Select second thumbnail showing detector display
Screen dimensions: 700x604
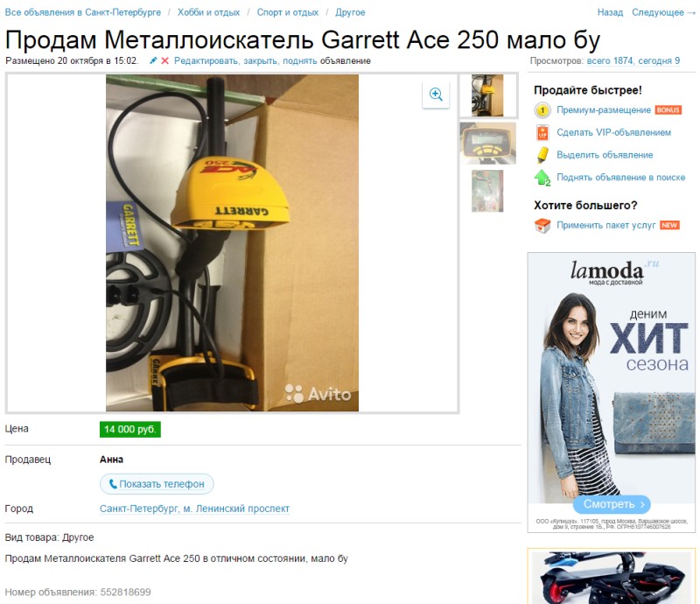[488, 144]
